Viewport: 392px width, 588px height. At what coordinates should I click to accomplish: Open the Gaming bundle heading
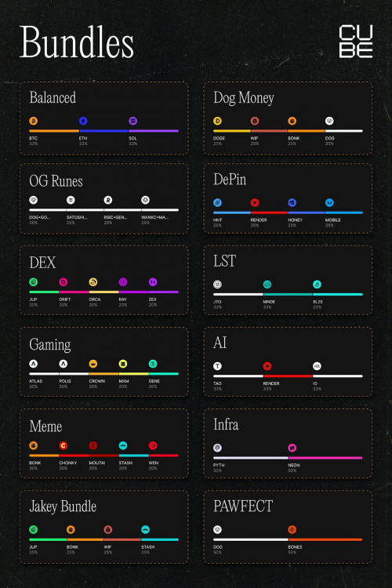pos(50,345)
